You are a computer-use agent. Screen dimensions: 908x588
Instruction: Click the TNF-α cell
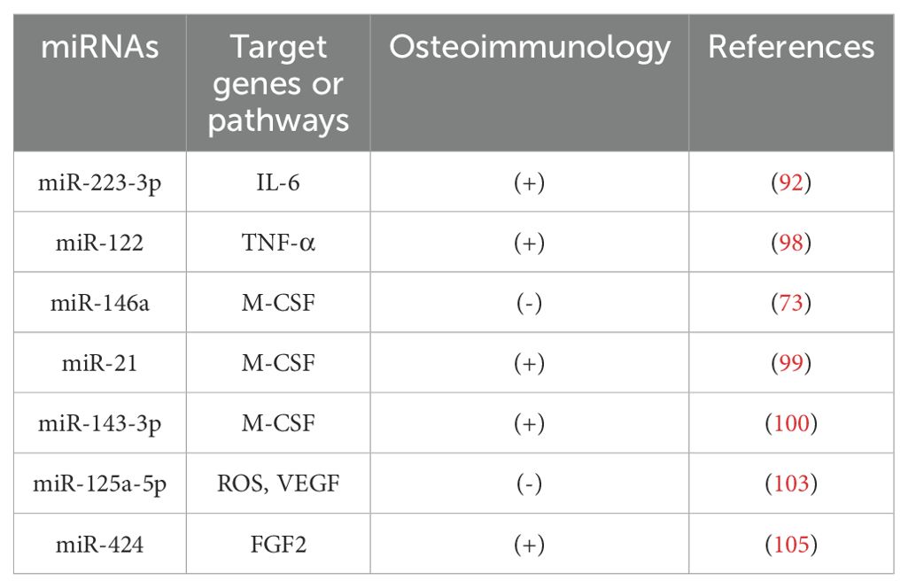click(278, 242)
